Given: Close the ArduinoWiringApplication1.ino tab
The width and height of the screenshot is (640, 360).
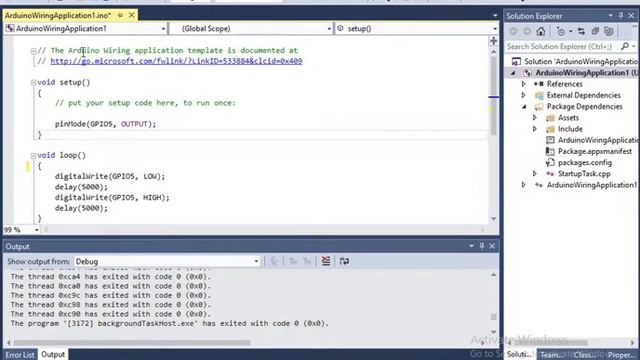Looking at the screenshot, I should pos(131,16).
